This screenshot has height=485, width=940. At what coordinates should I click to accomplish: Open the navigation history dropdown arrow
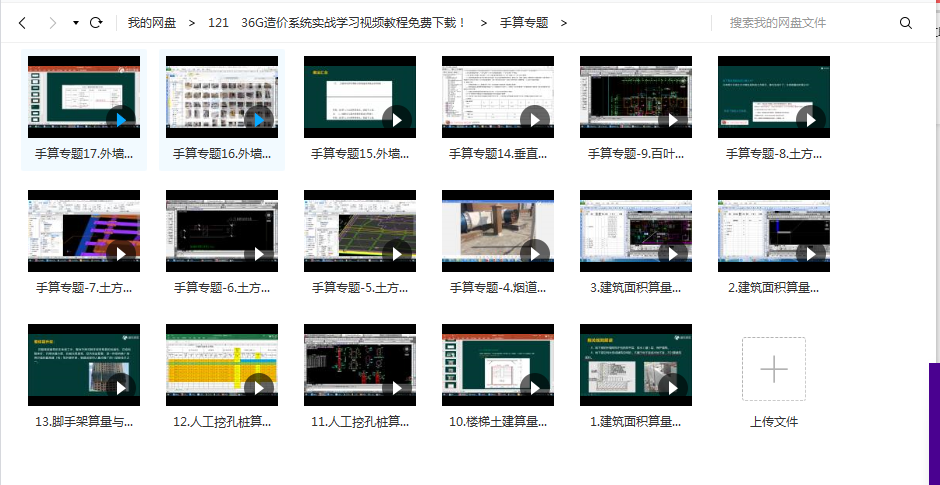(x=76, y=23)
